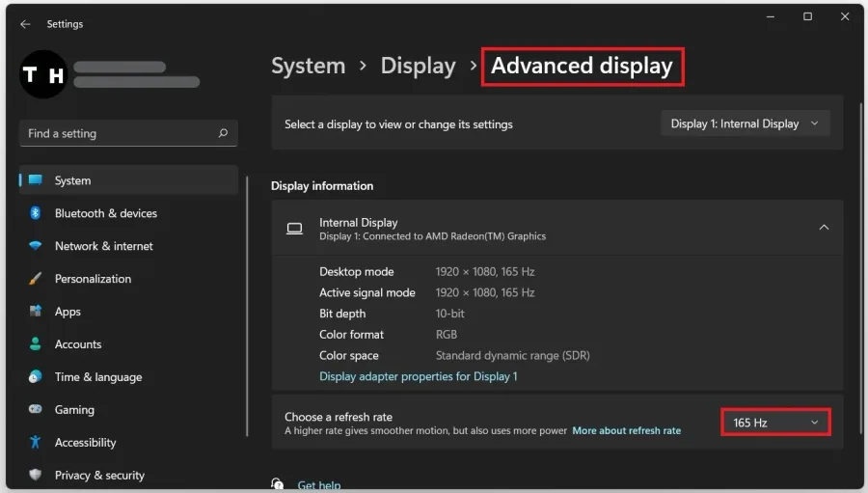
Task: Open the 165 Hz refresh rate dropdown
Action: (775, 423)
